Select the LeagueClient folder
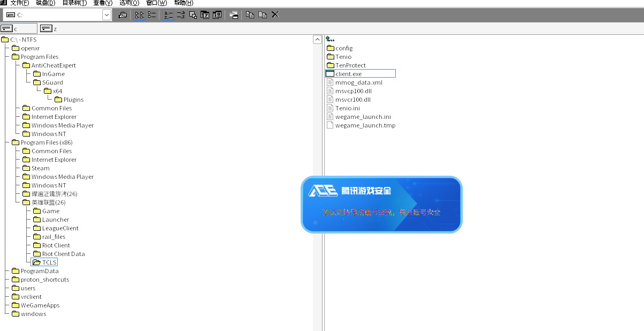The height and width of the screenshot is (331, 644). [x=56, y=228]
